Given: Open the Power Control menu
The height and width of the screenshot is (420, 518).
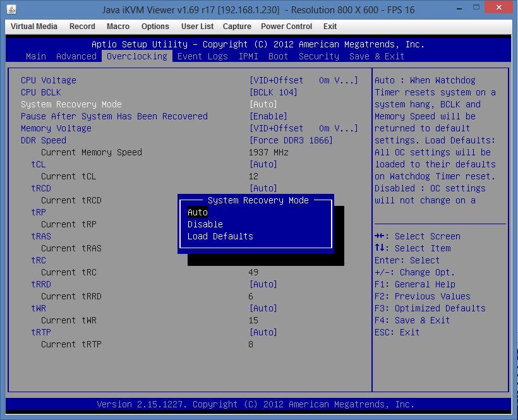Looking at the screenshot, I should [286, 27].
